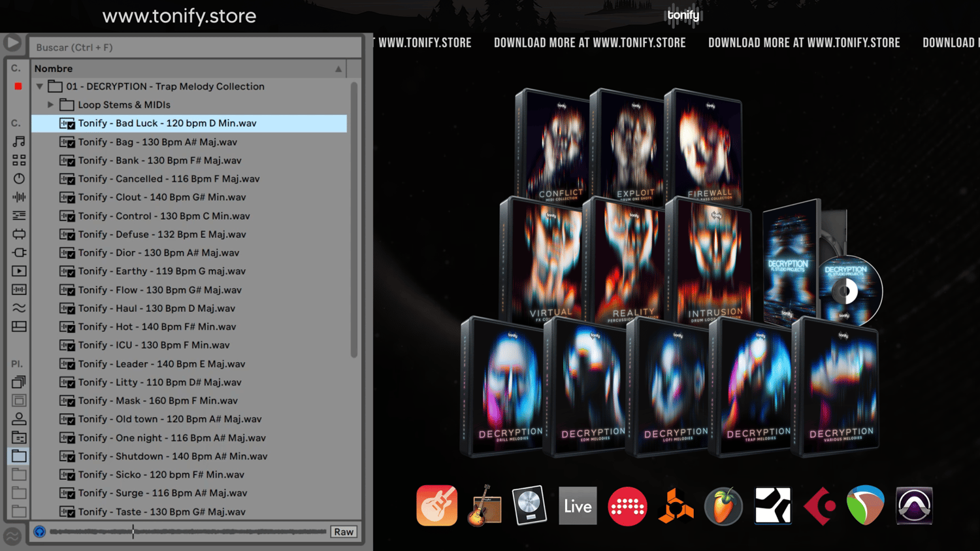Viewport: 980px width, 551px height.
Task: Click the tonify logo at top
Action: pos(683,15)
